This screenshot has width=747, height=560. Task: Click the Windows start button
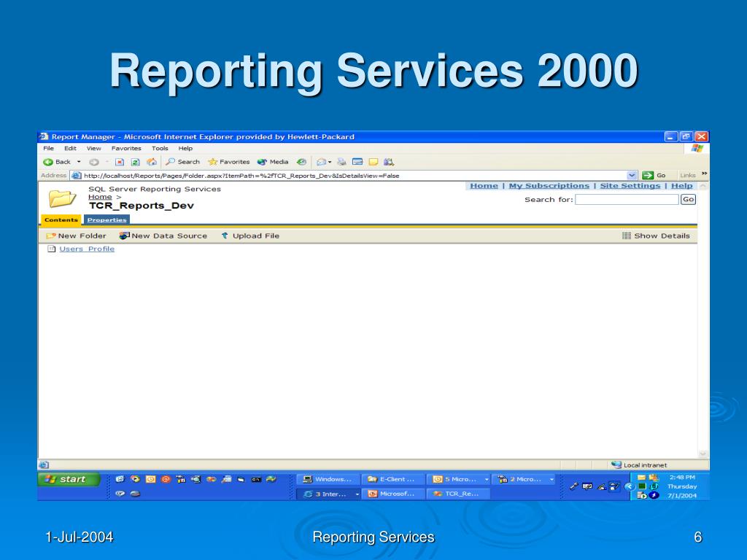[69, 479]
